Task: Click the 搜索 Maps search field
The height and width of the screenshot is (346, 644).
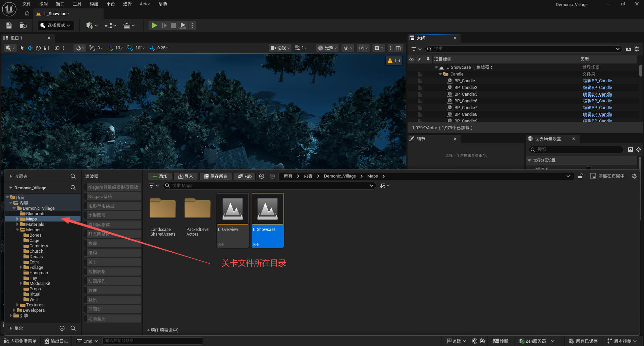Action: tap(269, 186)
